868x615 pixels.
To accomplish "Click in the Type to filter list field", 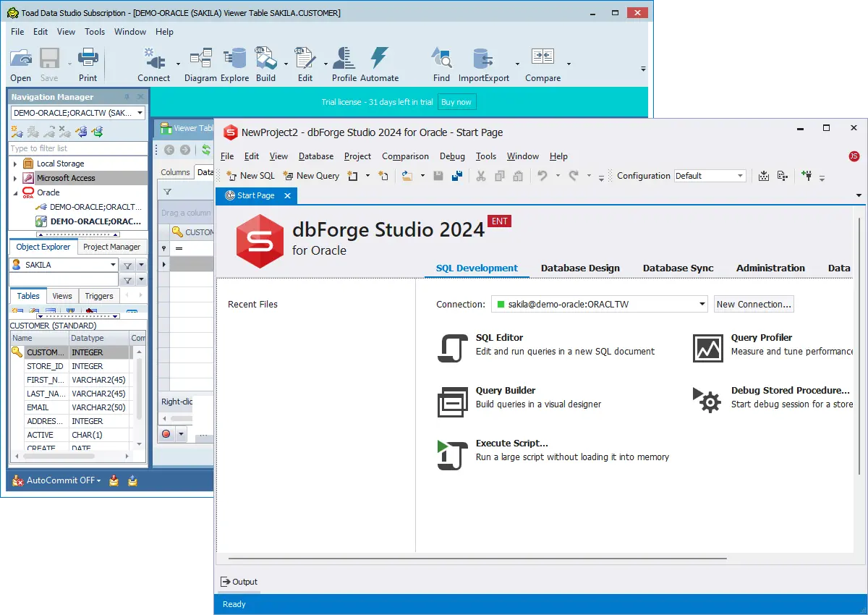I will coord(77,148).
